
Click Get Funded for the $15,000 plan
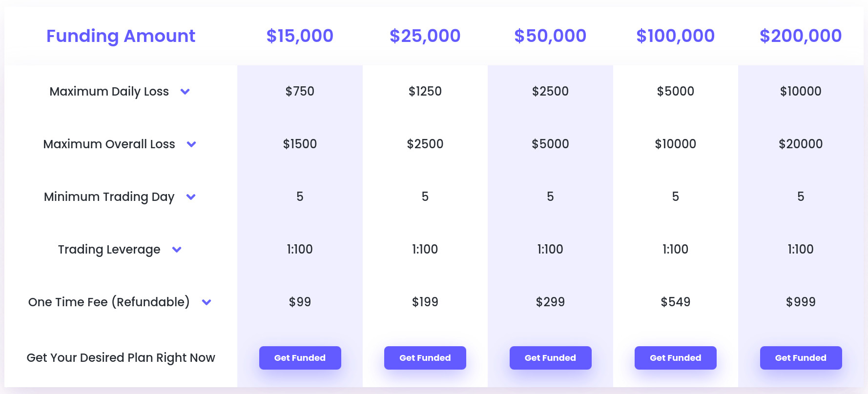pos(300,357)
